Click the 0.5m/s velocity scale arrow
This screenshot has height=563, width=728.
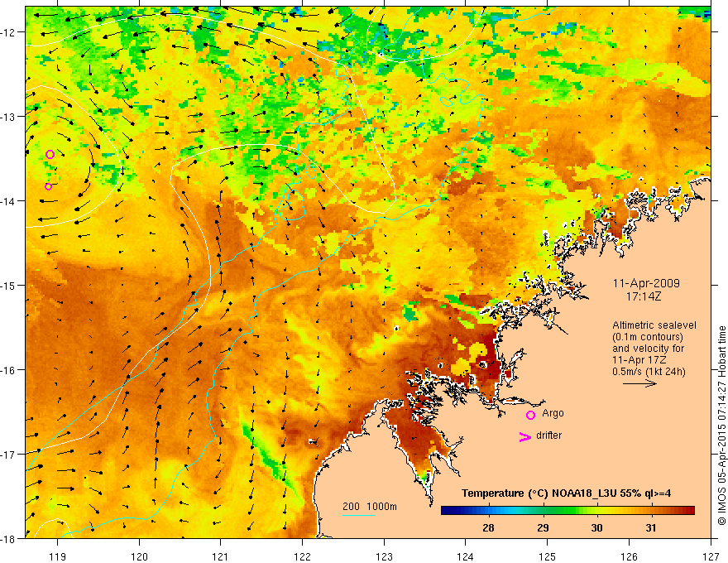click(639, 383)
